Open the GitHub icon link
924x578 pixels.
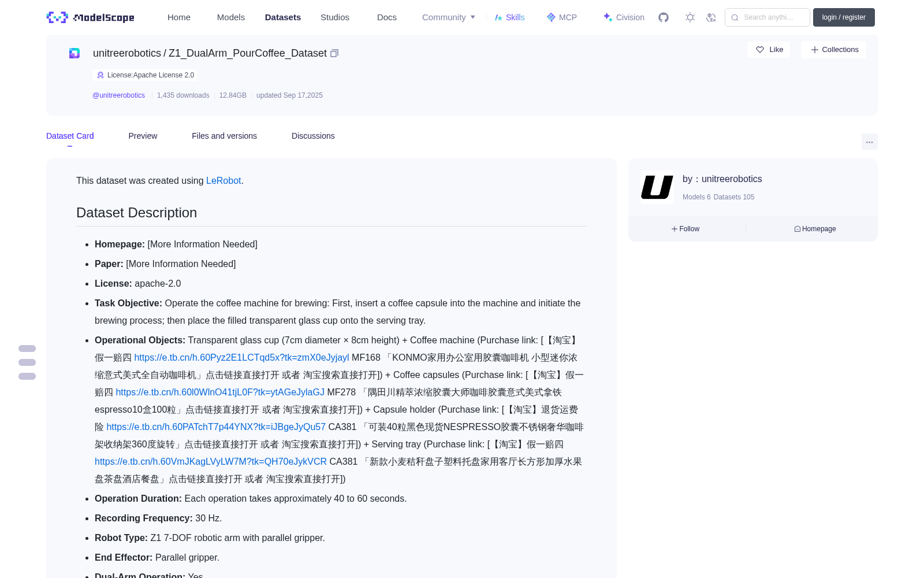664,17
